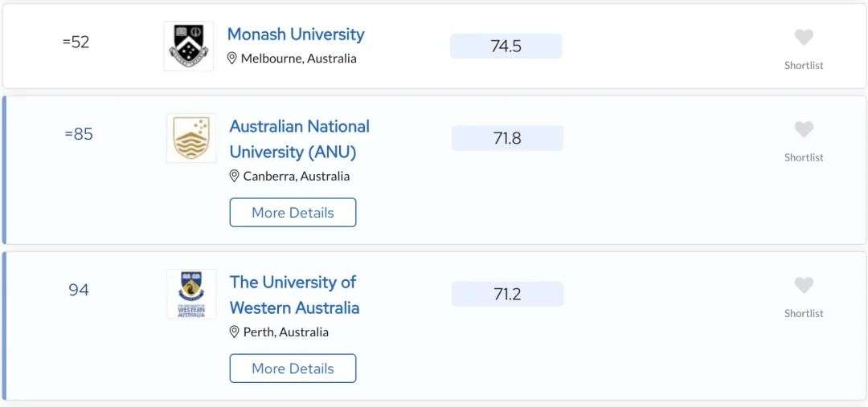Screen dimensions: 868x407
Task: Click the =85 rank number
Action: [x=79, y=134]
